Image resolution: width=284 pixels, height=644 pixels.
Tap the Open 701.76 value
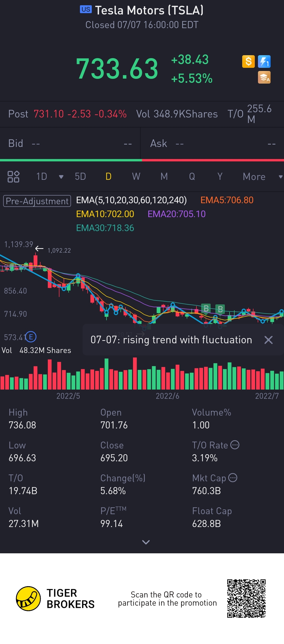(114, 425)
